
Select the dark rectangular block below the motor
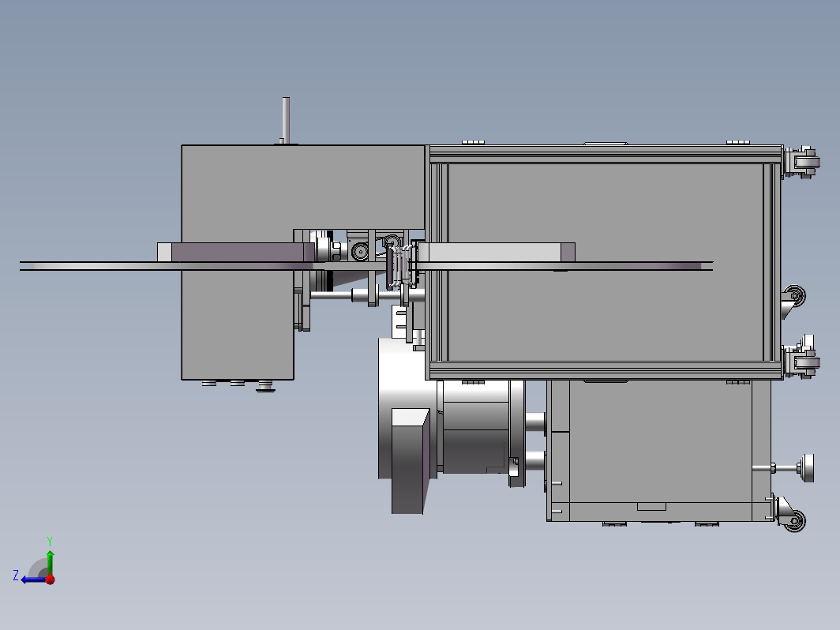click(410, 461)
